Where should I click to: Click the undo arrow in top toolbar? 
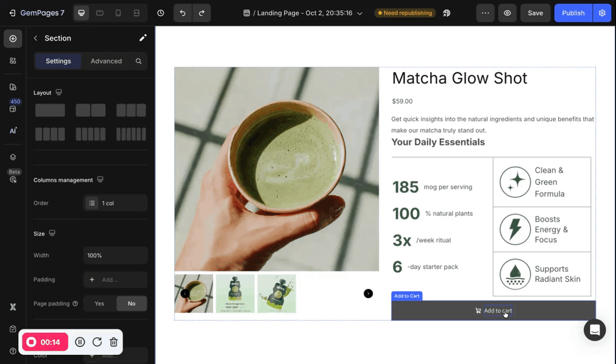tap(183, 13)
